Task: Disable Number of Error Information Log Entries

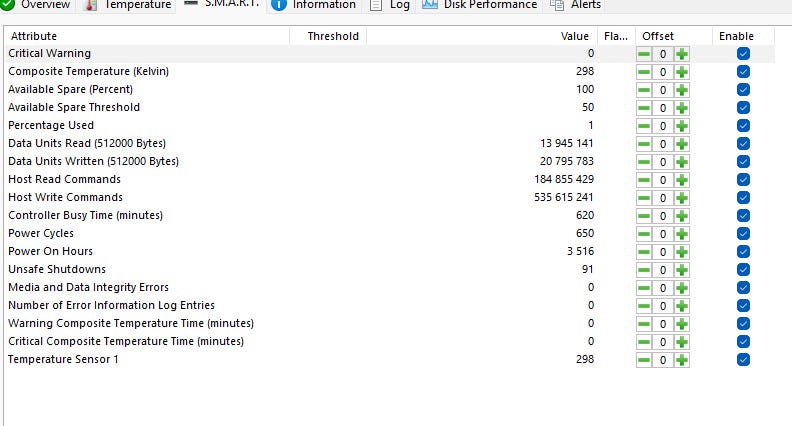Action: coord(743,306)
